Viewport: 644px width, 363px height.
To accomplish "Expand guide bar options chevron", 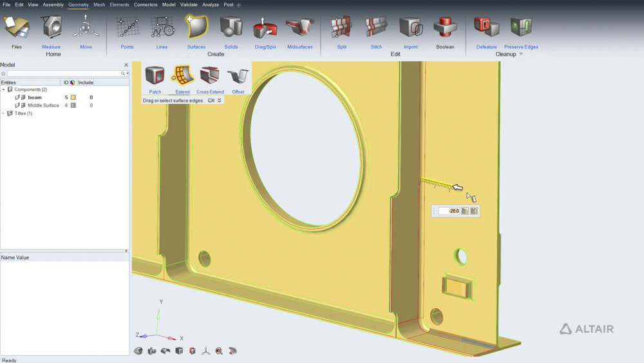I will coord(220,101).
